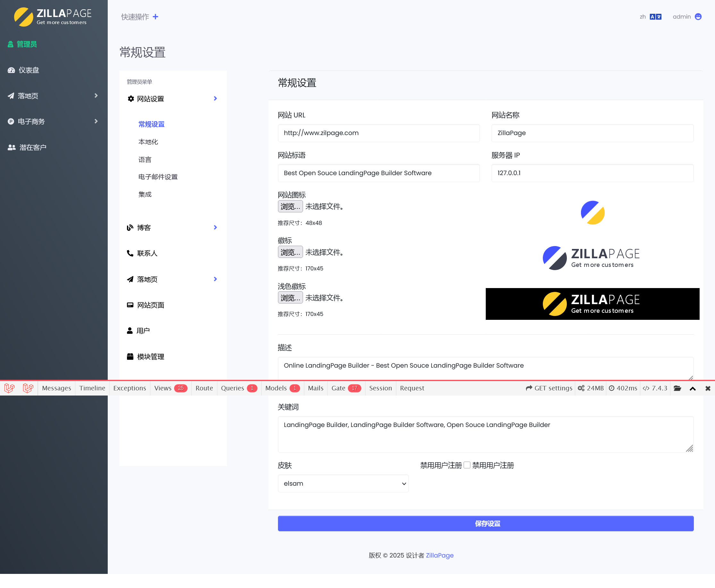The height and width of the screenshot is (588, 715).
Task: Open the 皮肤 elsam dropdown
Action: pos(343,483)
